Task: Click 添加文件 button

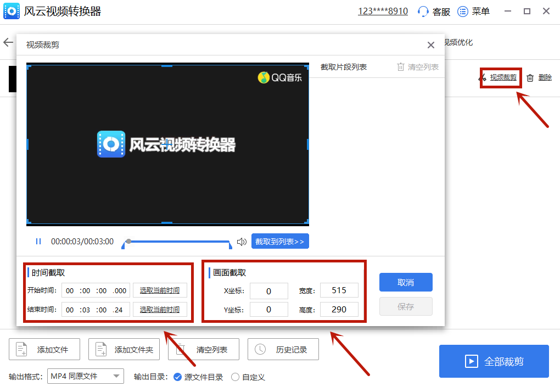Action: [x=44, y=349]
